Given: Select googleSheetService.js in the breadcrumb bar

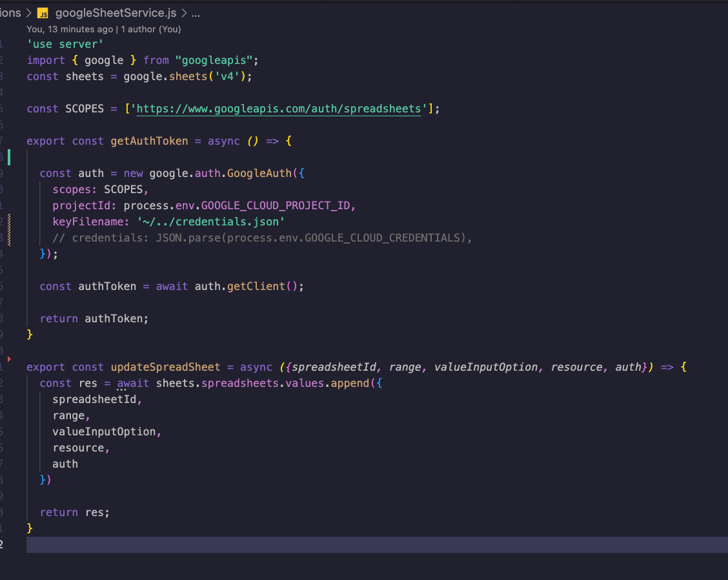Looking at the screenshot, I should click(x=115, y=12).
